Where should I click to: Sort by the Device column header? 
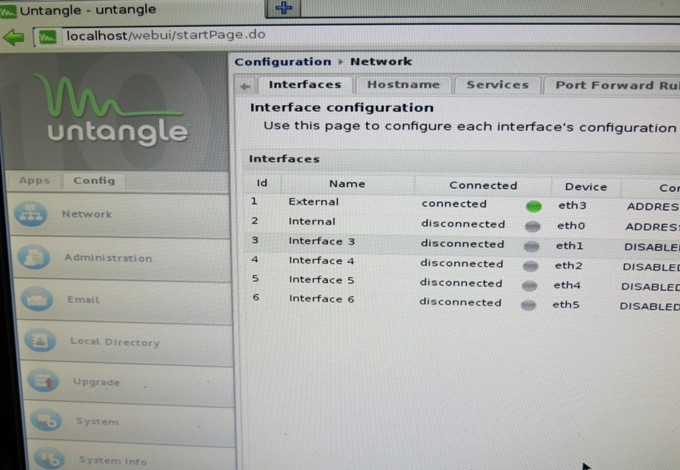pos(586,187)
